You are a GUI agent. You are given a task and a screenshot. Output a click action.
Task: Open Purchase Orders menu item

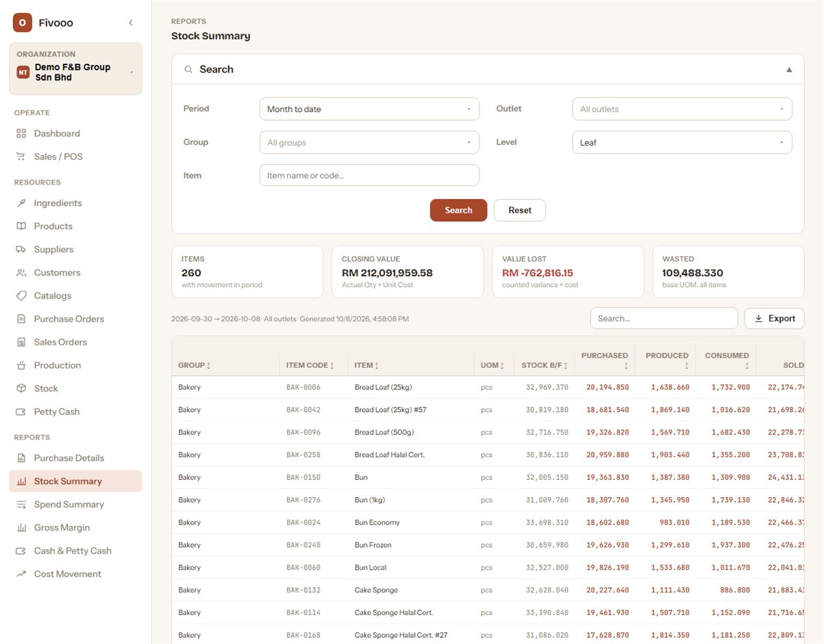(76, 319)
